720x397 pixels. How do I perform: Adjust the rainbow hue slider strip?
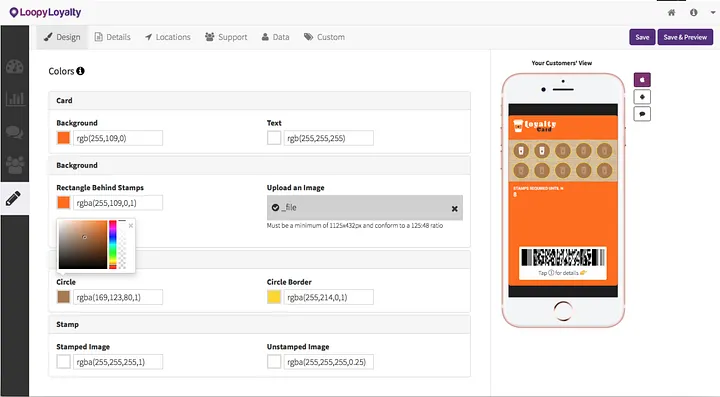point(112,245)
